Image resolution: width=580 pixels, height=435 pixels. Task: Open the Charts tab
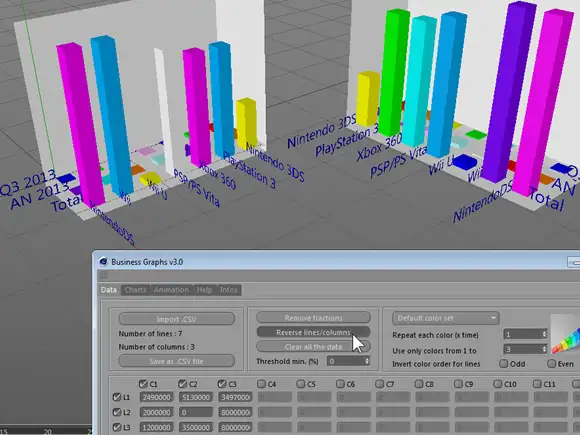click(135, 290)
